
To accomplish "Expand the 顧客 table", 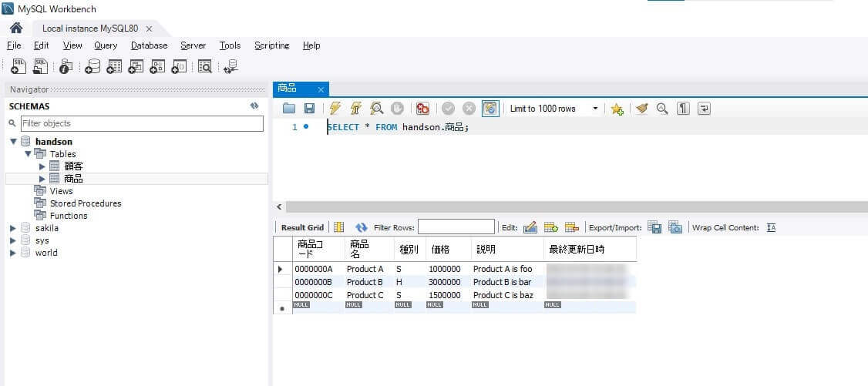I will (x=42, y=166).
